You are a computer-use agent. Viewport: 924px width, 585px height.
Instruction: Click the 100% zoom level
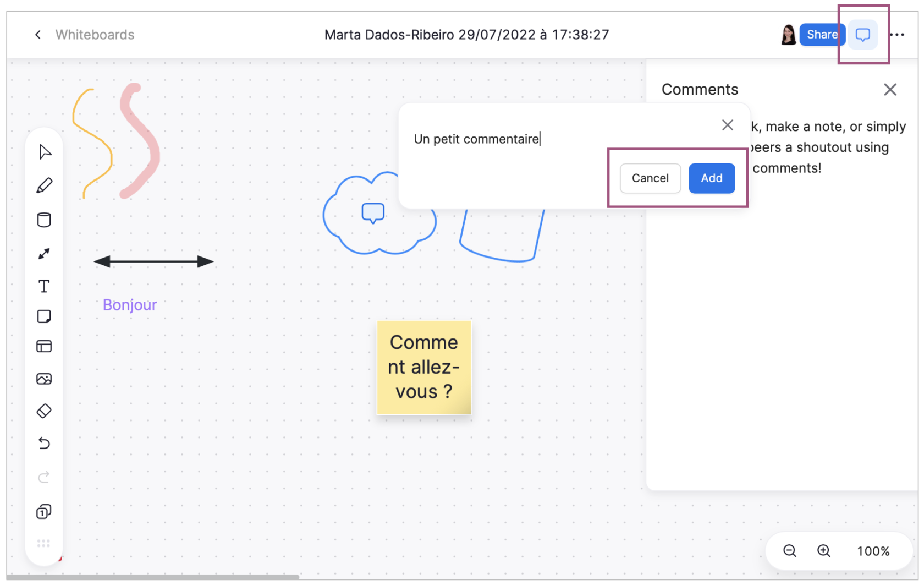click(x=873, y=551)
